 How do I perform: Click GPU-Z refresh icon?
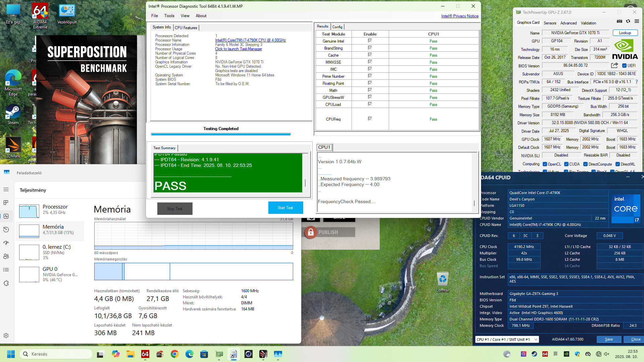628,21
